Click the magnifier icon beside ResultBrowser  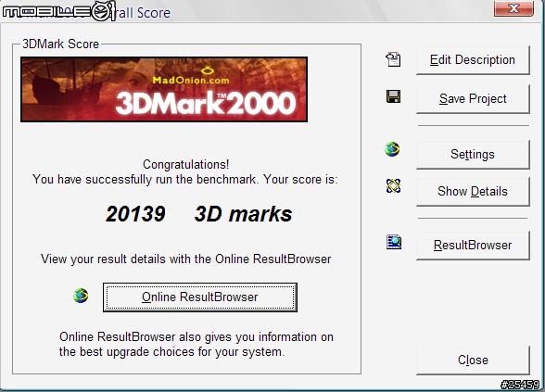394,242
